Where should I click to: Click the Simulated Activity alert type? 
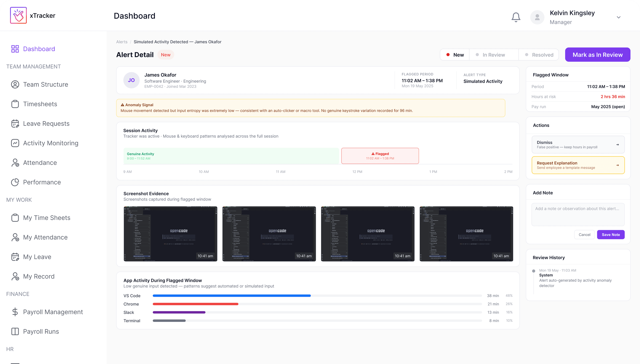point(483,81)
